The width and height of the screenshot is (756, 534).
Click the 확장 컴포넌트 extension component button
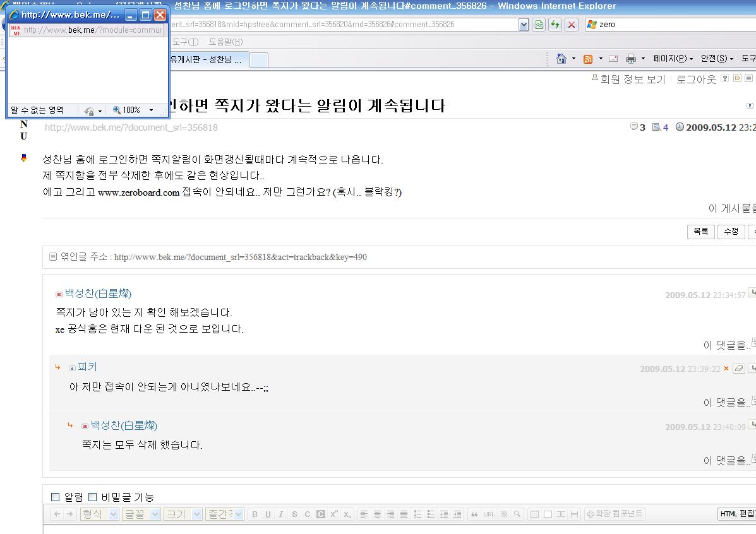[x=615, y=514]
